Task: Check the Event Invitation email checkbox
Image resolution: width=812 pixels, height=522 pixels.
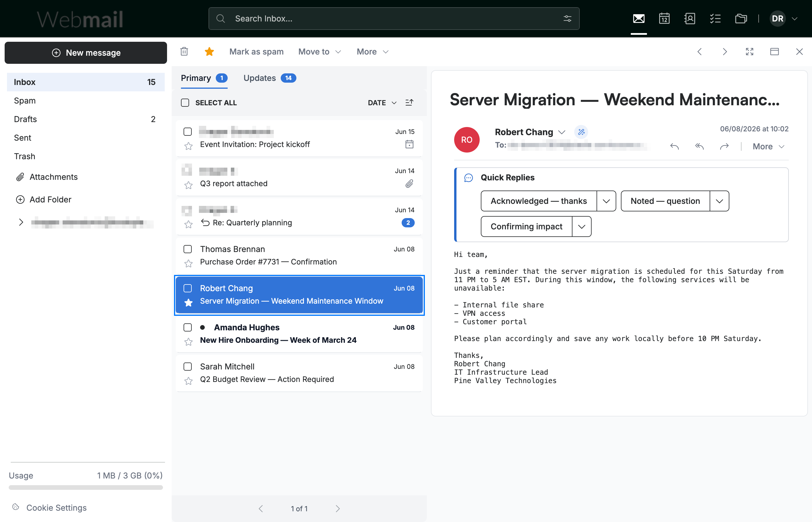Action: [187, 132]
